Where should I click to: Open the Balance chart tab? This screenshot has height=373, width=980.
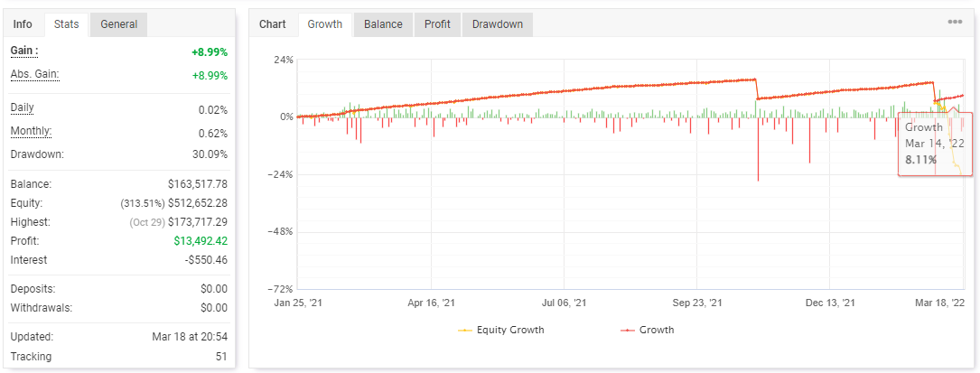click(383, 24)
